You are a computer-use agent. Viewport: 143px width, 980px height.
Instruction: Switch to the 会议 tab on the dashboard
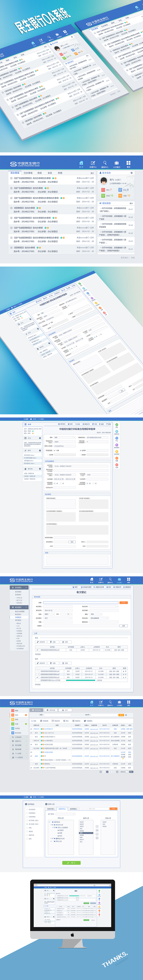(50, 173)
